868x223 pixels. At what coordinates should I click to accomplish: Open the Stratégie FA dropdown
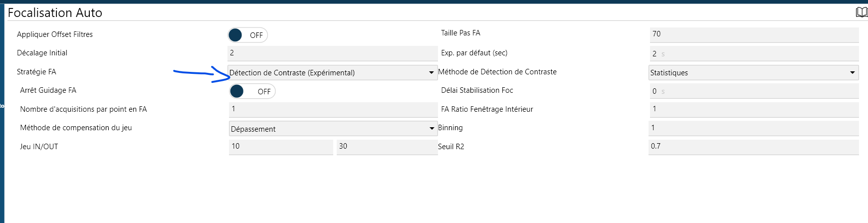click(332, 73)
